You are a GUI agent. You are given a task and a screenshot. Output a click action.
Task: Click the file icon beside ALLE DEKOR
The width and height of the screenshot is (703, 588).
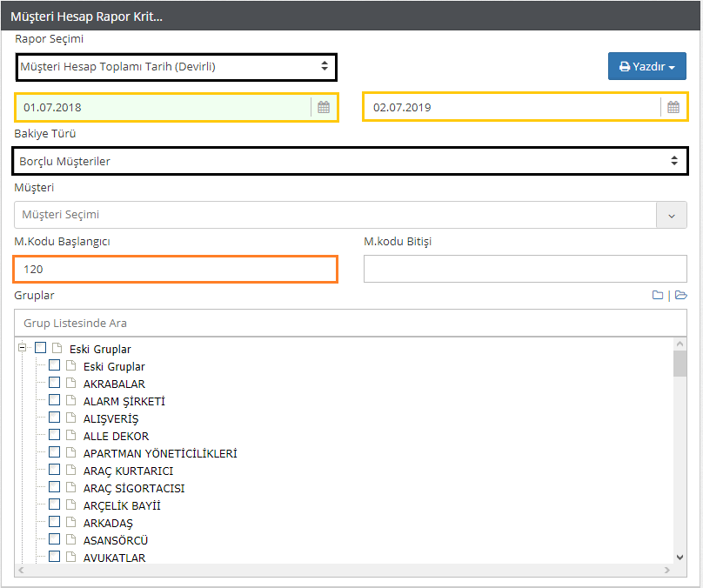(71, 436)
